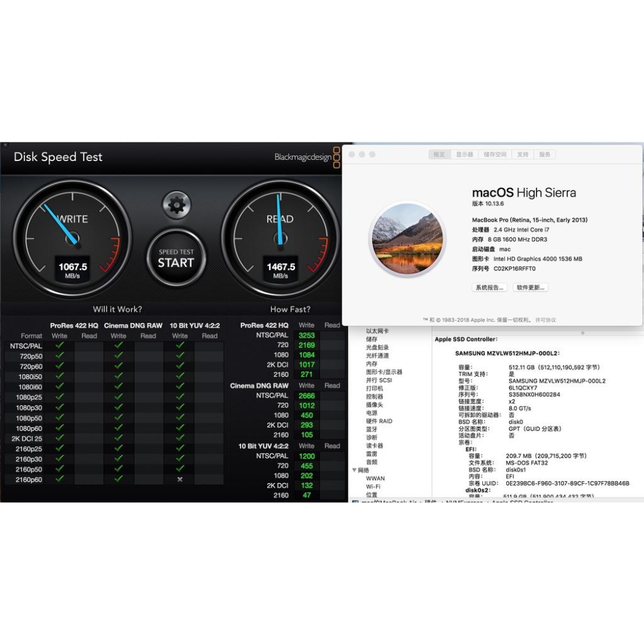Select 内存 in System Report sidebar
The image size is (644, 644).
point(372,364)
